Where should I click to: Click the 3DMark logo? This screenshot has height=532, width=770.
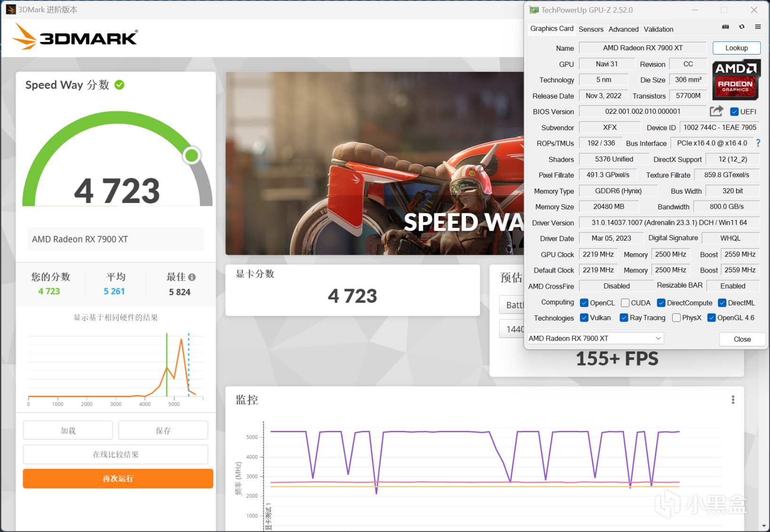[75, 37]
